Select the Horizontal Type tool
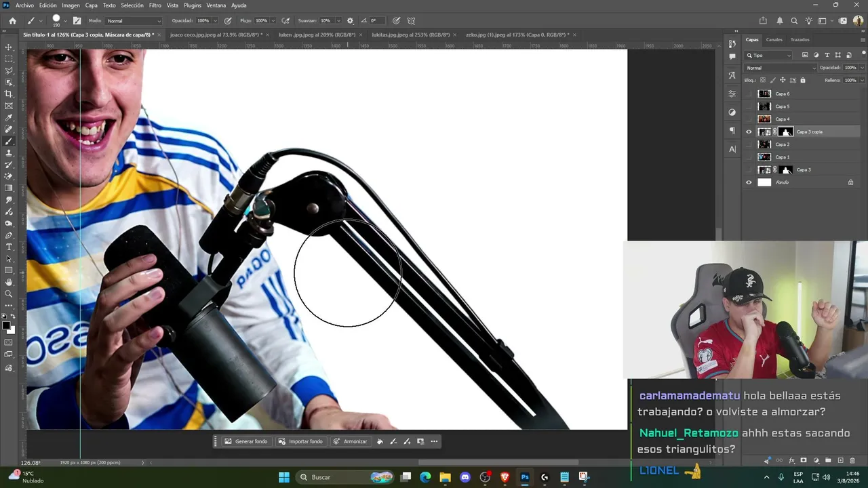 click(9, 247)
